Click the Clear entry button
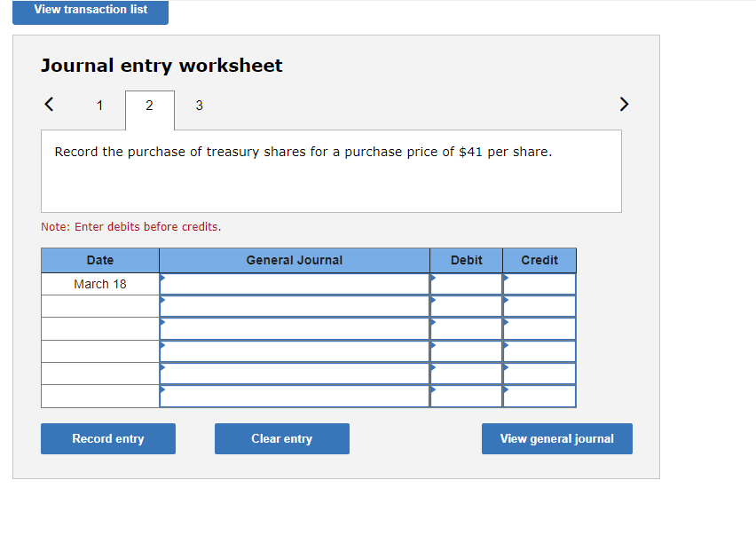The width and height of the screenshot is (756, 543). [x=281, y=438]
